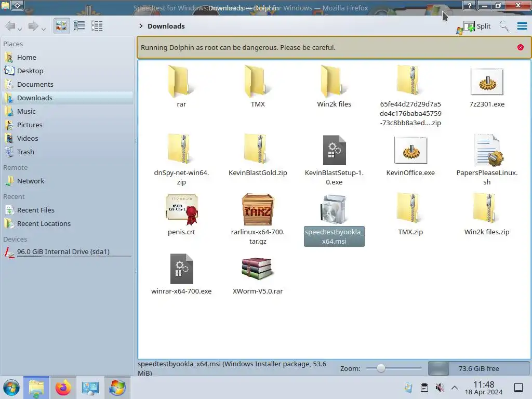Open Recent Locations entry
This screenshot has height=399, width=532.
67,223
